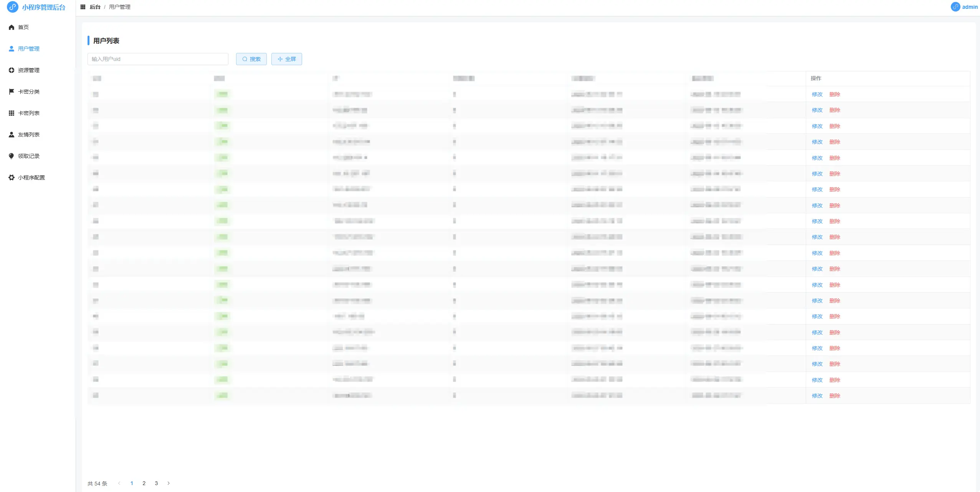The image size is (980, 492).
Task: Go to the next page with the arrow
Action: [x=169, y=483]
